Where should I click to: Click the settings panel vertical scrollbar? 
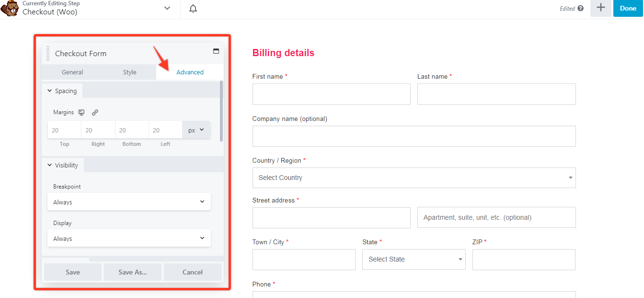(x=221, y=111)
